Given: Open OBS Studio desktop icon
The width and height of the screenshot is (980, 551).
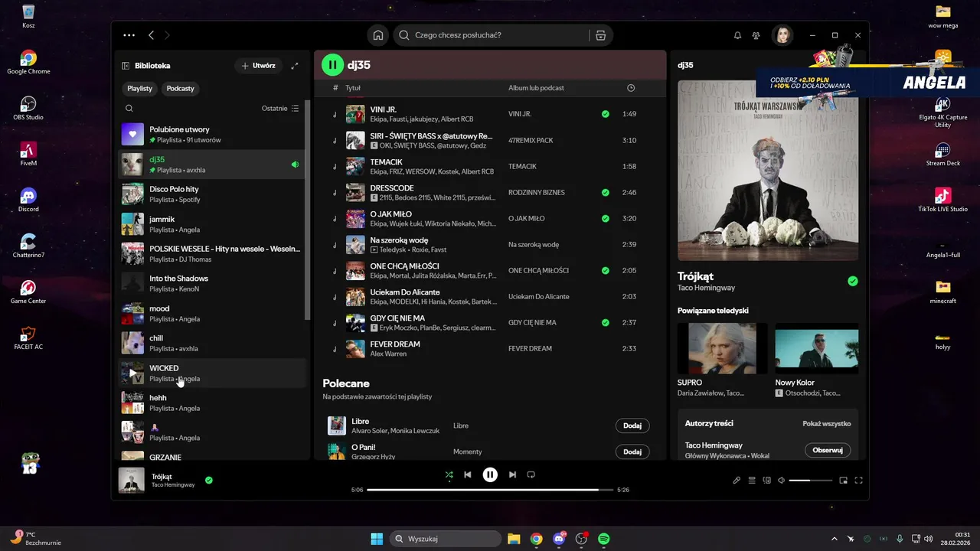Looking at the screenshot, I should click(28, 108).
